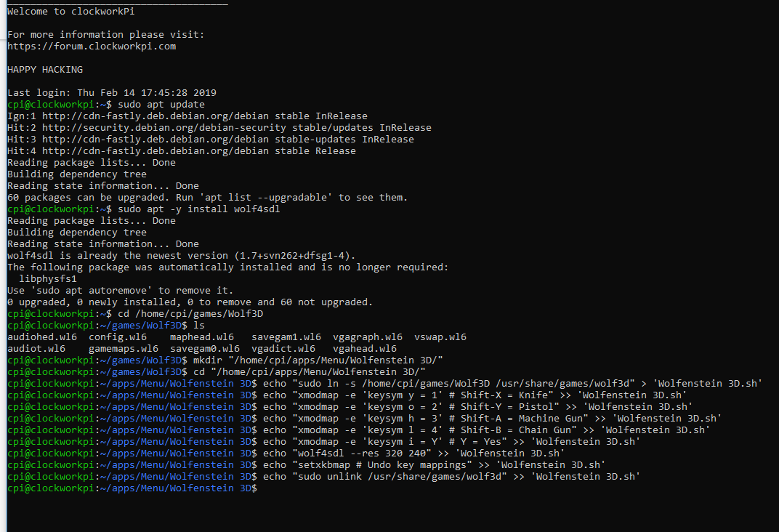The image size is (779, 532).
Task: Click the '0 upgraded, 0 newly installed' line
Action: (x=190, y=302)
